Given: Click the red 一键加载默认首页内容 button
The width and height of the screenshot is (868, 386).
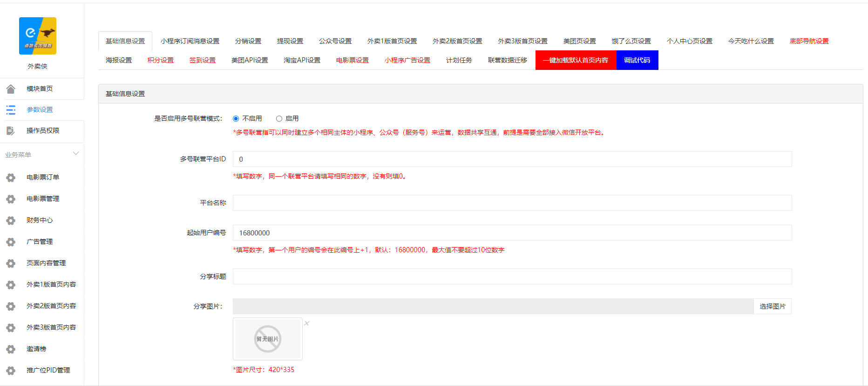Looking at the screenshot, I should pos(576,60).
